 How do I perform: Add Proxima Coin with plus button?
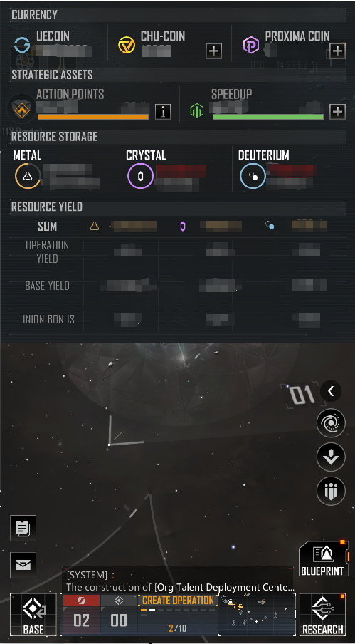(x=337, y=51)
